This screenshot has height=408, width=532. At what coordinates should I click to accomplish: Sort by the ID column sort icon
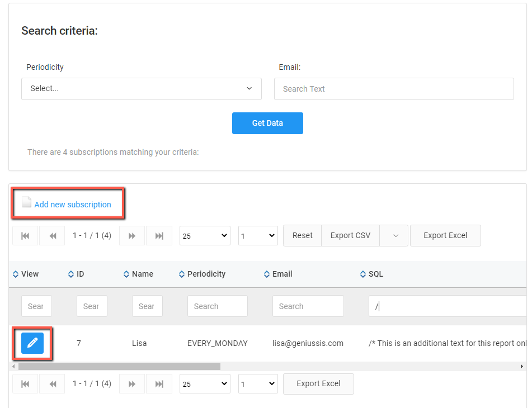71,274
